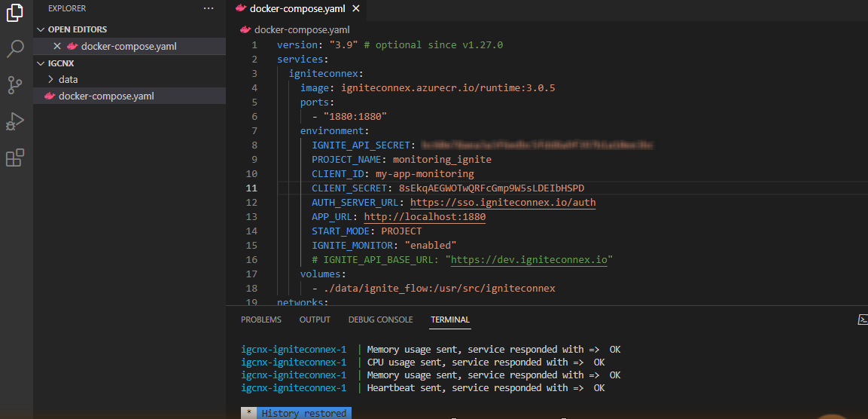Open the DEBUG CONSOLE tab
868x419 pixels.
380,320
